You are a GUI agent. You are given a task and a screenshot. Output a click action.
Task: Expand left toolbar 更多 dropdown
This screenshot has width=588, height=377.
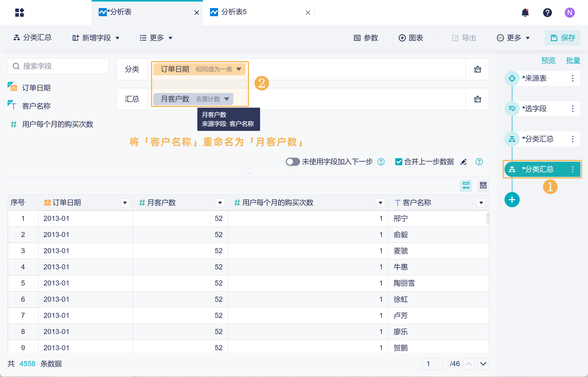point(171,38)
